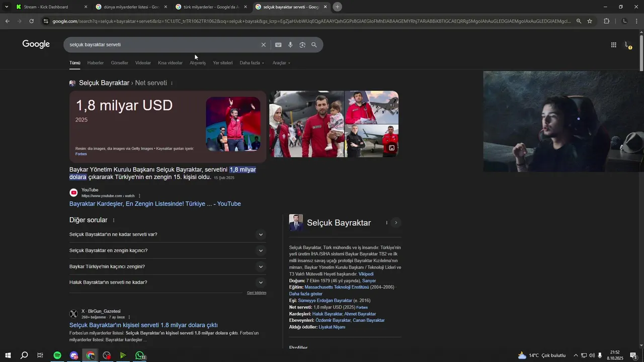644x362 pixels.
Task: Select the Yer siteleri search tab
Action: click(x=222, y=63)
